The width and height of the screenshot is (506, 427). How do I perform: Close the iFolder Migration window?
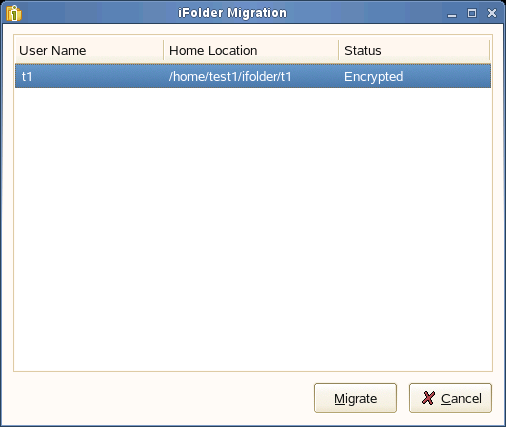point(492,13)
